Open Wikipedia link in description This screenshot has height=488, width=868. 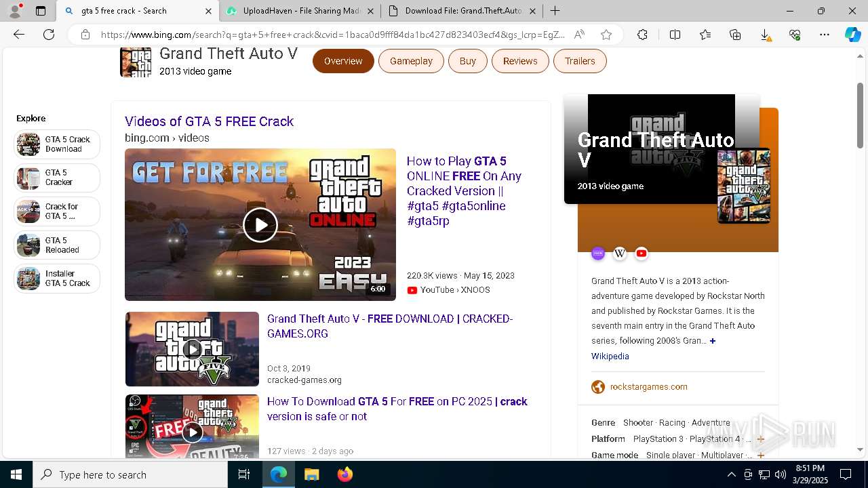(x=610, y=357)
